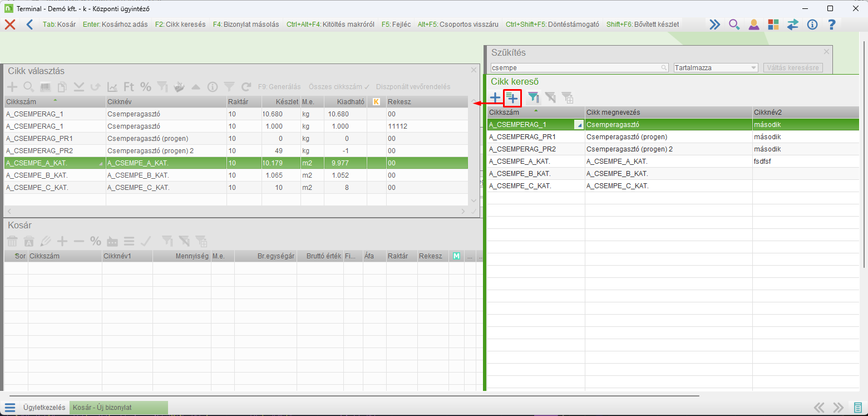This screenshot has width=868, height=416.
Task: Click the plus icon in Cikk választás toolbar
Action: (x=12, y=87)
